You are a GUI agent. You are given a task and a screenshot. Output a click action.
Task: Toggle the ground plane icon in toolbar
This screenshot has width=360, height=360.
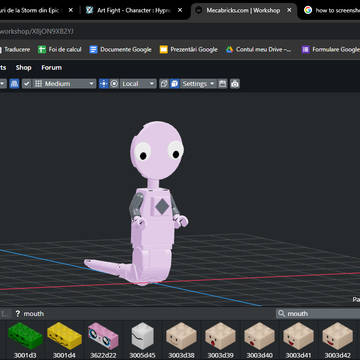(x=14, y=84)
